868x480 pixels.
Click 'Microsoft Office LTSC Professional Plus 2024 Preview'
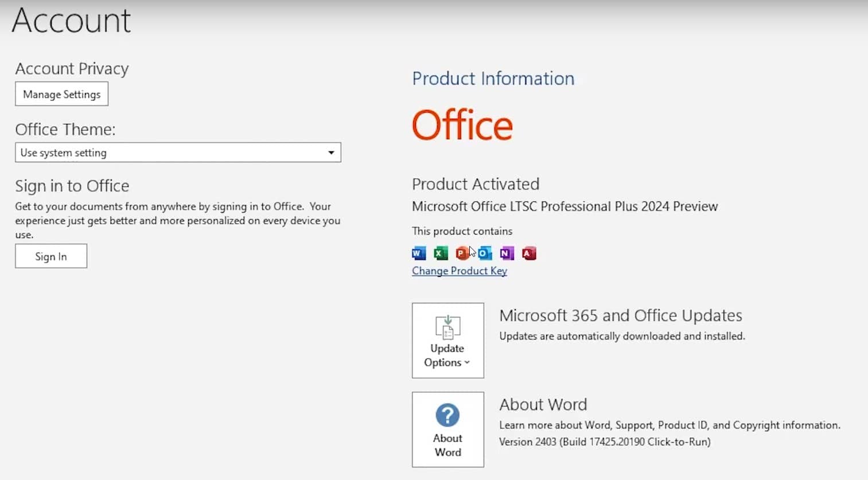(x=565, y=206)
